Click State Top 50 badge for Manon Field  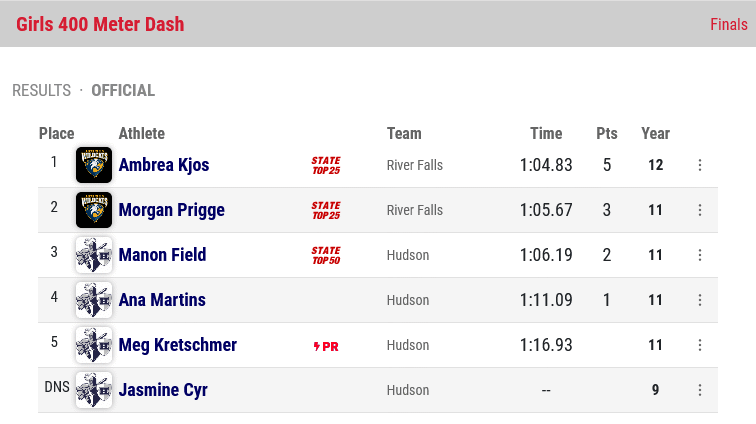pyautogui.click(x=326, y=255)
